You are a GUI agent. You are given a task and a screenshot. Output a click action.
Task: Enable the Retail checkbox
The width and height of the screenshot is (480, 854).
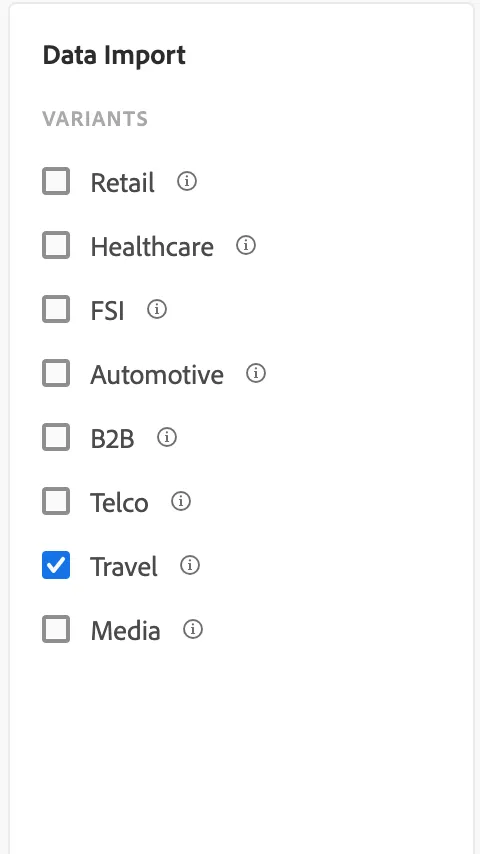(56, 181)
